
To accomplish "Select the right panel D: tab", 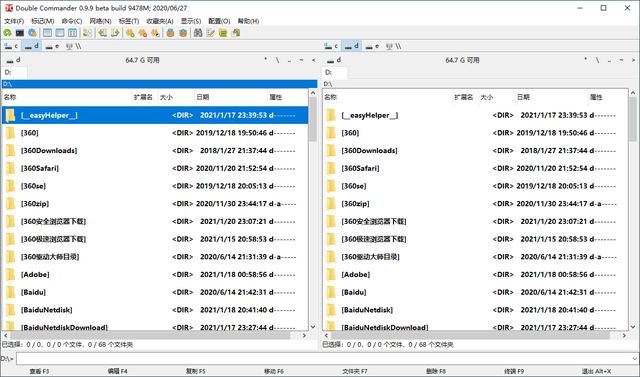I will [x=335, y=73].
